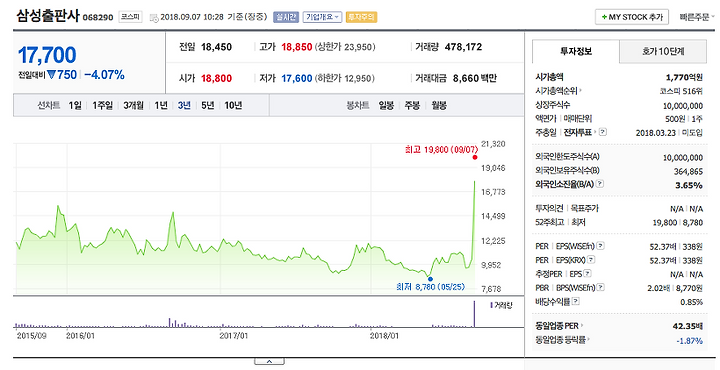The height and width of the screenshot is (370, 720).
Task: Click the help icon beside 외국인소진율(B/A)
Action: pyautogui.click(x=600, y=184)
